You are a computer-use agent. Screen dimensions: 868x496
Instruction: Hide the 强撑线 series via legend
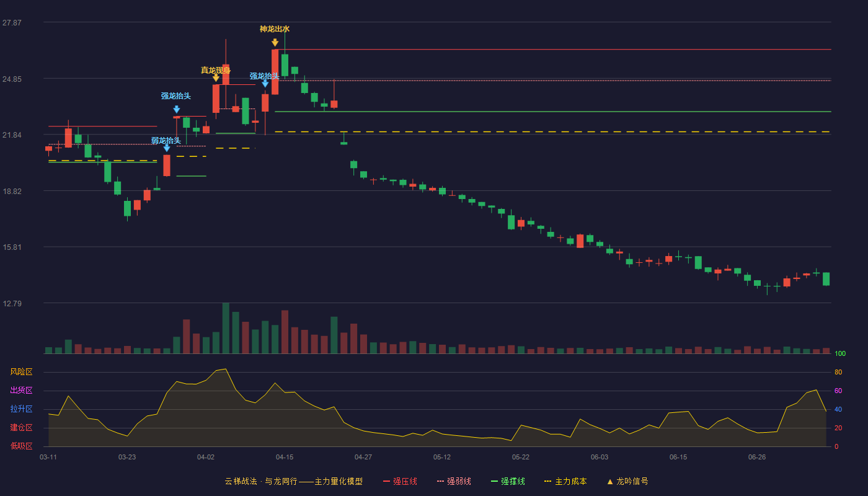click(x=508, y=482)
